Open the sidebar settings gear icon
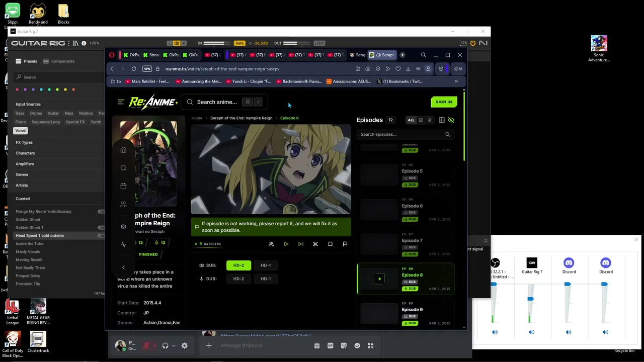 pos(123,226)
